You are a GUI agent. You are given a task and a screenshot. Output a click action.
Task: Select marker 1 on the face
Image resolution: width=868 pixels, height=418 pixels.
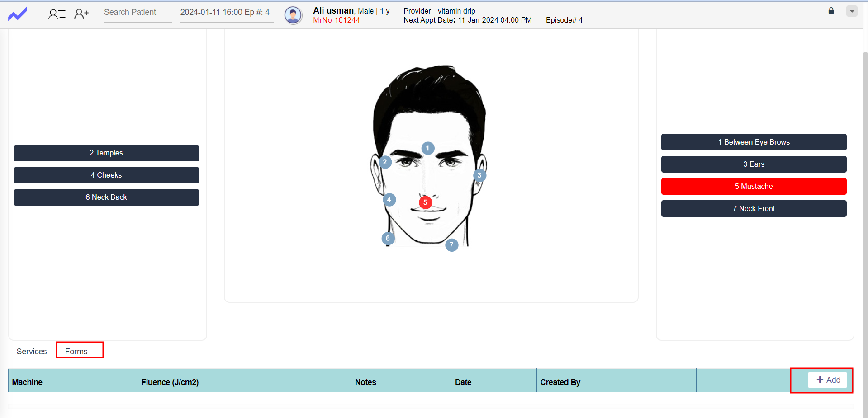427,148
